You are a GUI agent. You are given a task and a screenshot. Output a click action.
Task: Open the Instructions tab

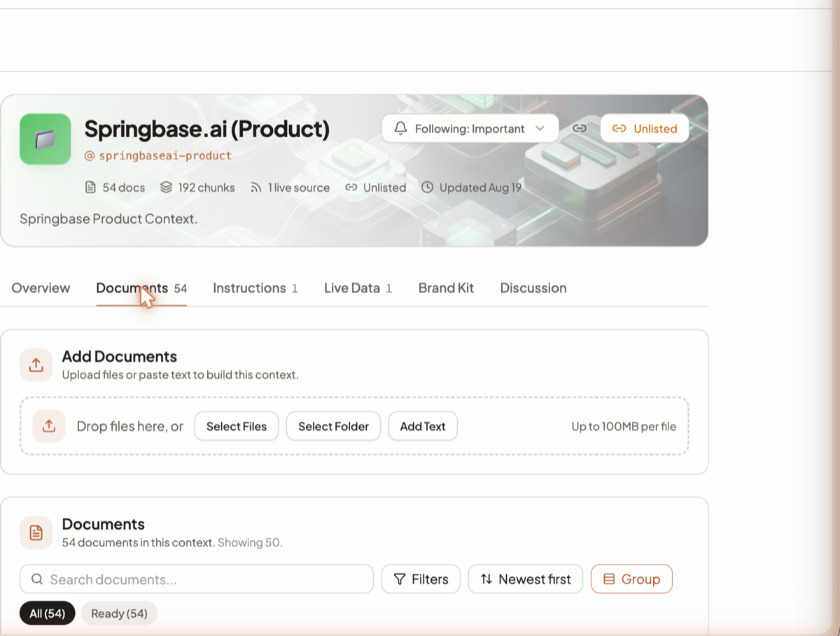[255, 288]
